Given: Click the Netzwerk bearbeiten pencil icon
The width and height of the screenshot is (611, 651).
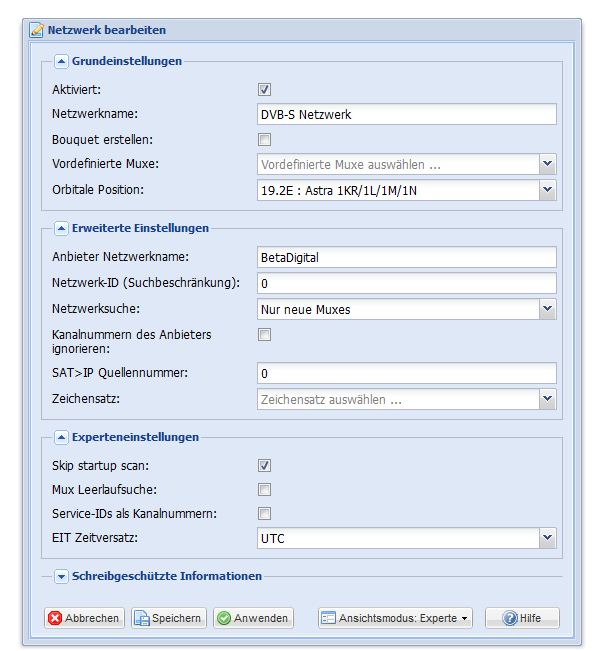Looking at the screenshot, I should (36, 30).
